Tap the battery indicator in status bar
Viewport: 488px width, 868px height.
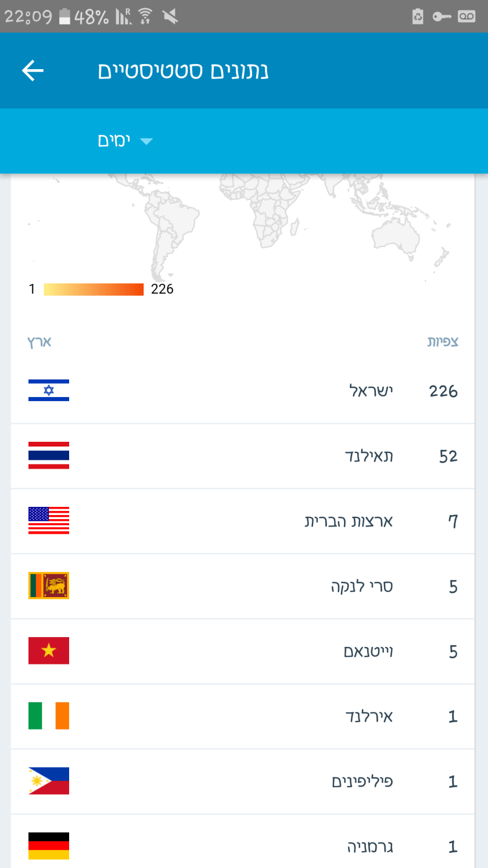pyautogui.click(x=65, y=16)
